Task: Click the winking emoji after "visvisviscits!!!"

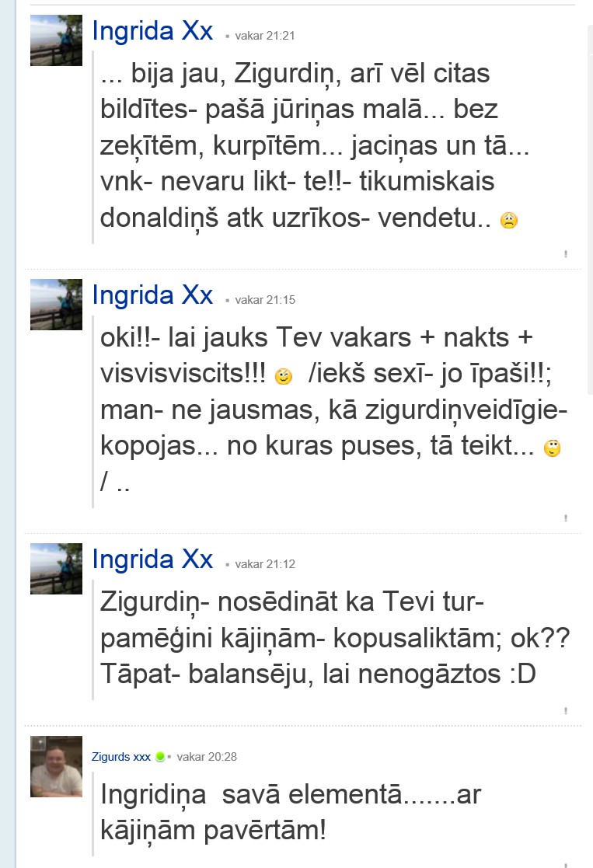Action: tap(284, 376)
